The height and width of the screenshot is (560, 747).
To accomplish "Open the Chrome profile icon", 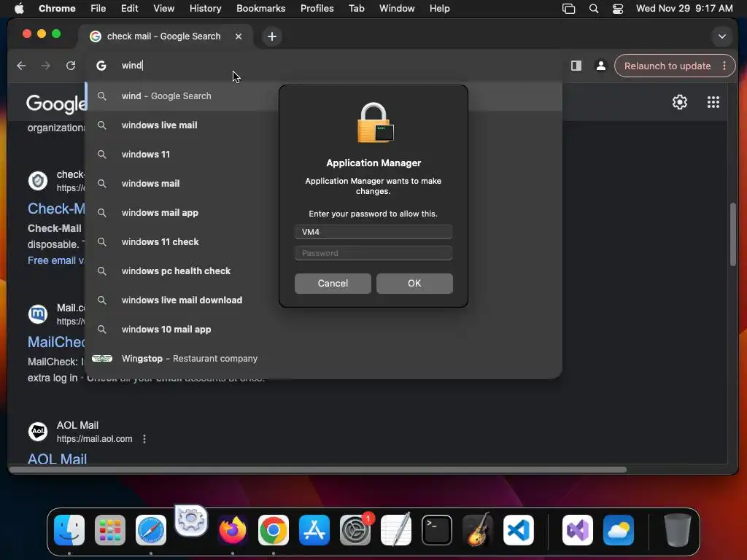I will click(601, 66).
